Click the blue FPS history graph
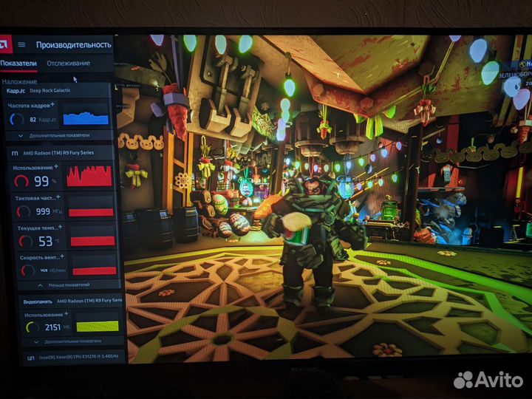 coord(86,117)
